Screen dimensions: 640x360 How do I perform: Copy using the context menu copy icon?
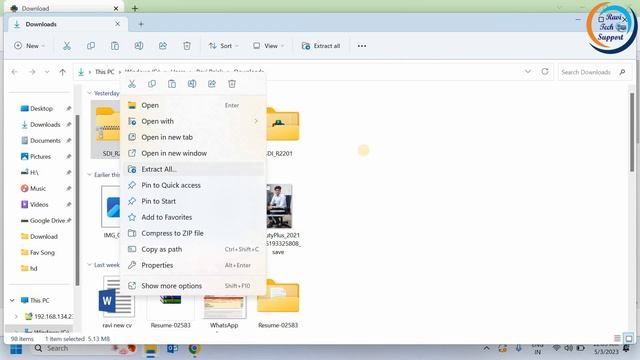pos(152,84)
